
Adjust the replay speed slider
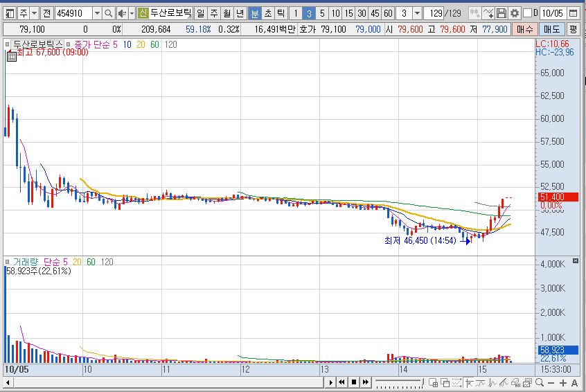pyautogui.click(x=400, y=383)
